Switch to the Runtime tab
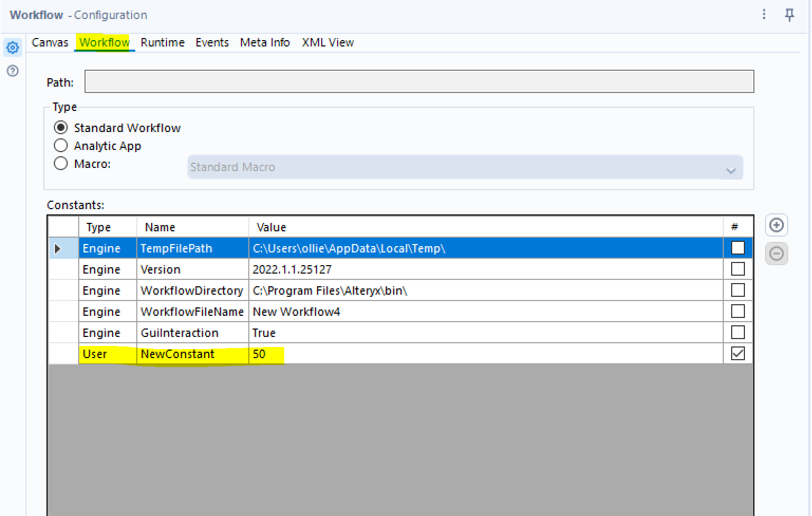The height and width of the screenshot is (516, 812). point(162,42)
